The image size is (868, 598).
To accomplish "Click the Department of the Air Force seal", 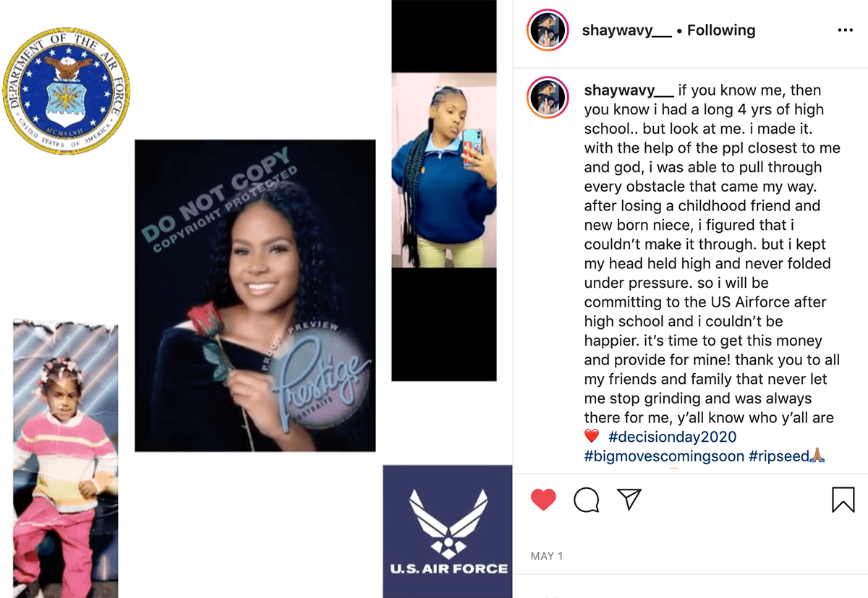I will 67,90.
